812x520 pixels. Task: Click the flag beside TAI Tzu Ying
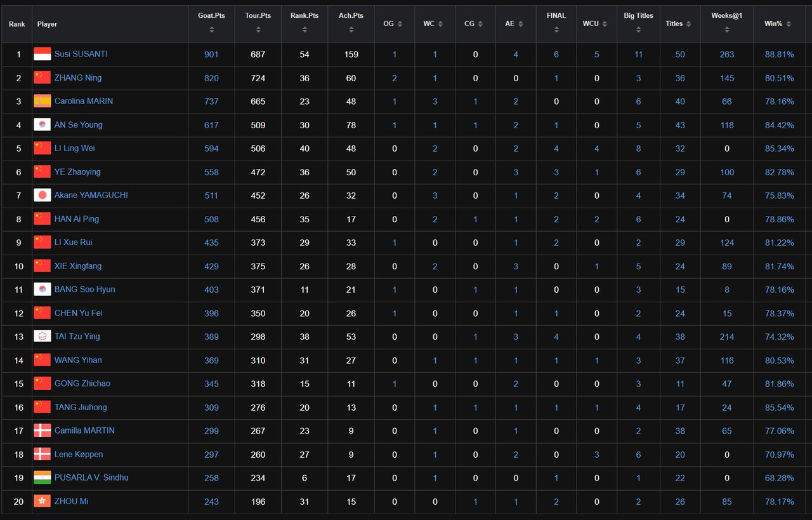[42, 337]
